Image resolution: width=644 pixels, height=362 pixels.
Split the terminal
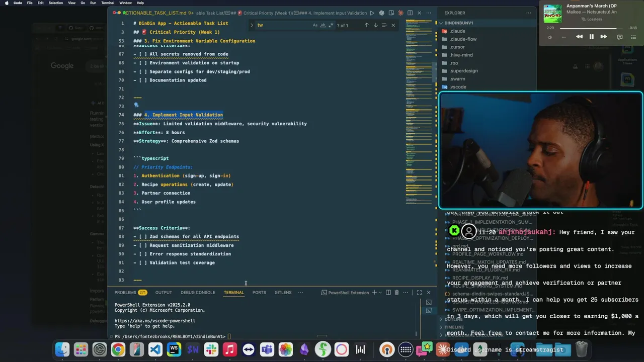(x=388, y=293)
